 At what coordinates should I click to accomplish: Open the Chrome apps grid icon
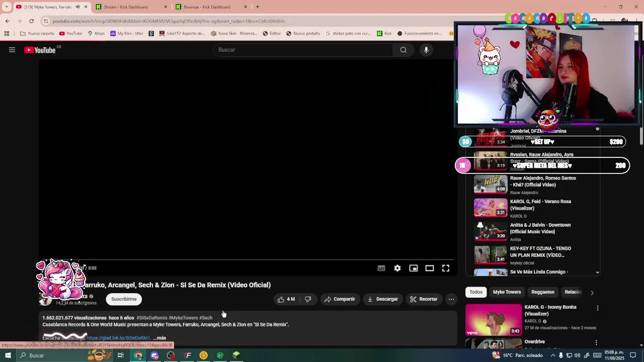[7, 34]
